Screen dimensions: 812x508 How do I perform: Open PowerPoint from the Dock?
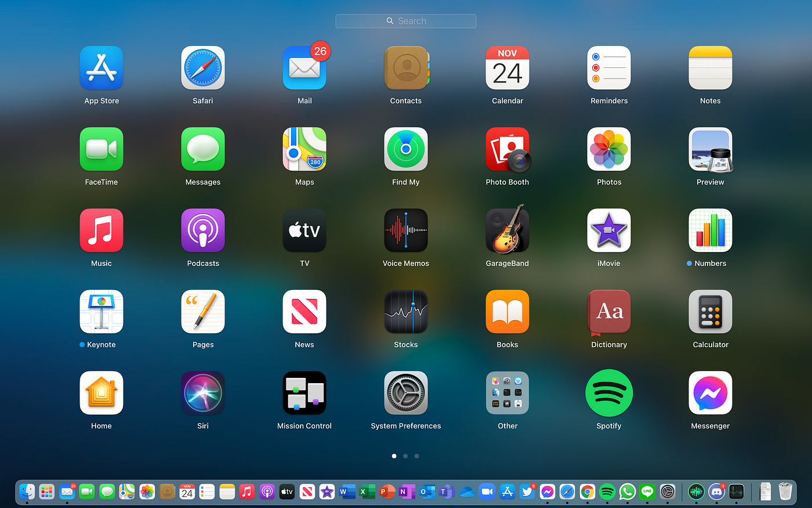[x=387, y=492]
